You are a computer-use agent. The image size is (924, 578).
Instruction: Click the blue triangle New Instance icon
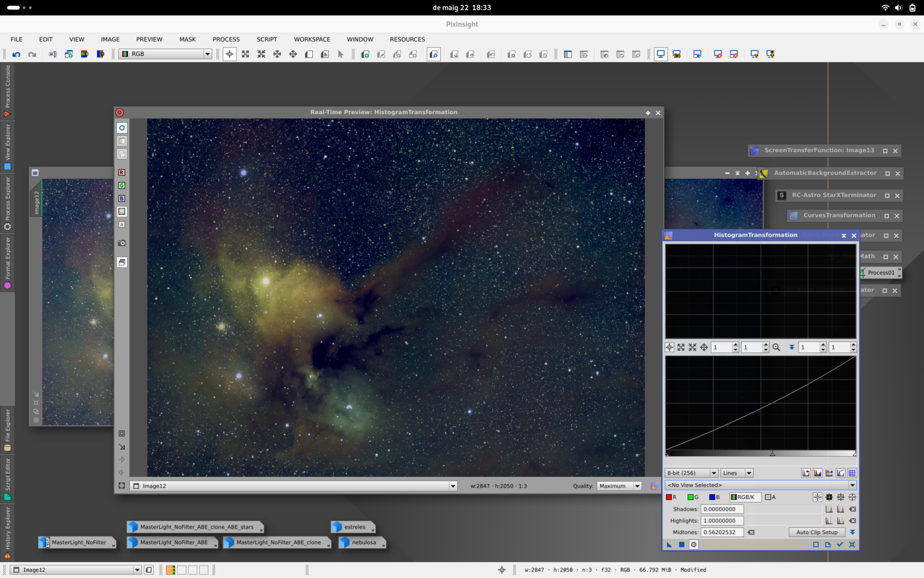pos(669,544)
